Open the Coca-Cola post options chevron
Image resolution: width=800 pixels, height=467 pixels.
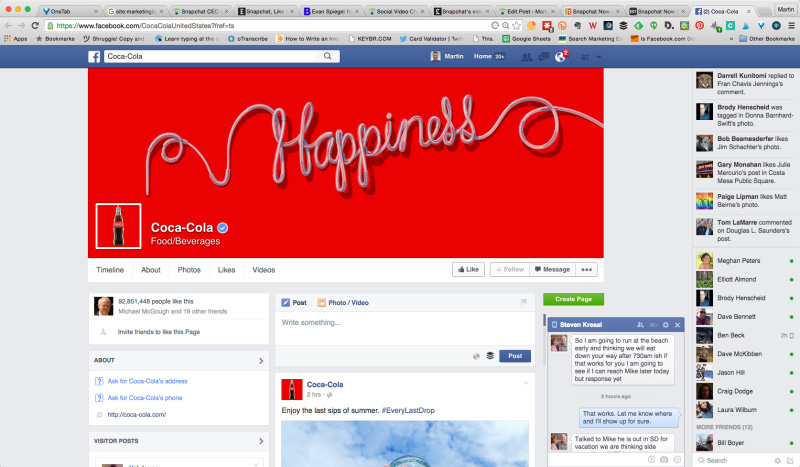point(526,383)
